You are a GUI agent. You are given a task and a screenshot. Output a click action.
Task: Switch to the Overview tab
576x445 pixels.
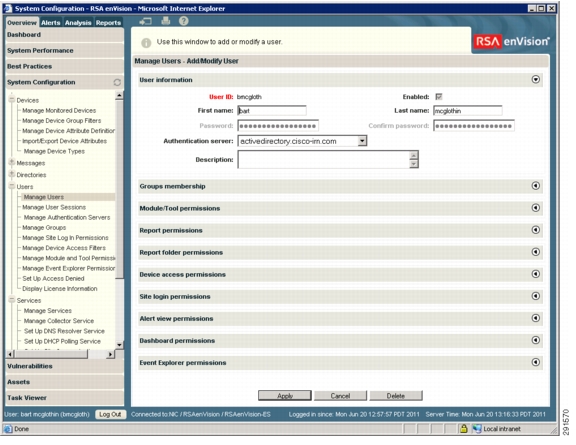[x=22, y=22]
